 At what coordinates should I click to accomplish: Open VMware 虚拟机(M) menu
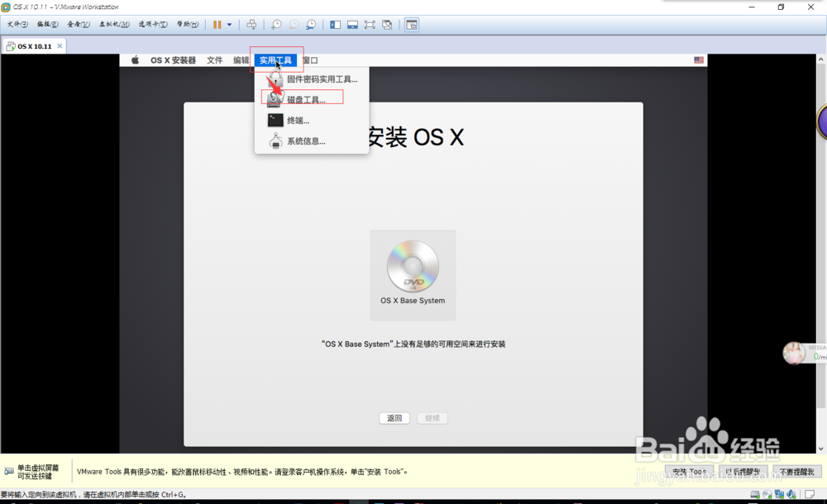(114, 24)
